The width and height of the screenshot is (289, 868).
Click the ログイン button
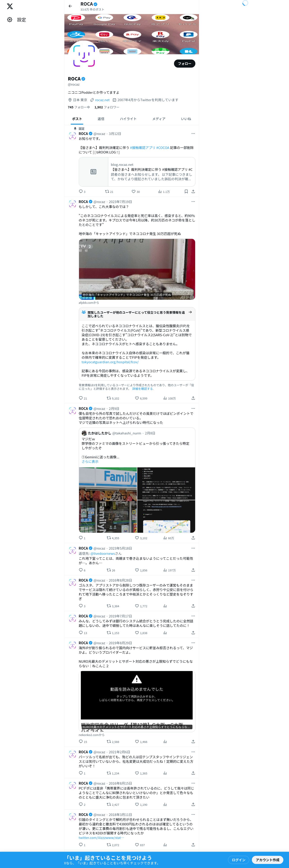(239, 860)
